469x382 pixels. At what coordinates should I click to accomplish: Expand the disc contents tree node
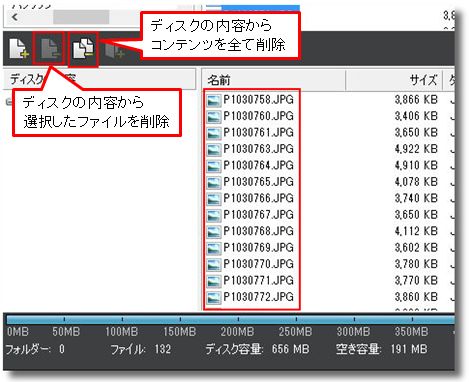click(9, 102)
